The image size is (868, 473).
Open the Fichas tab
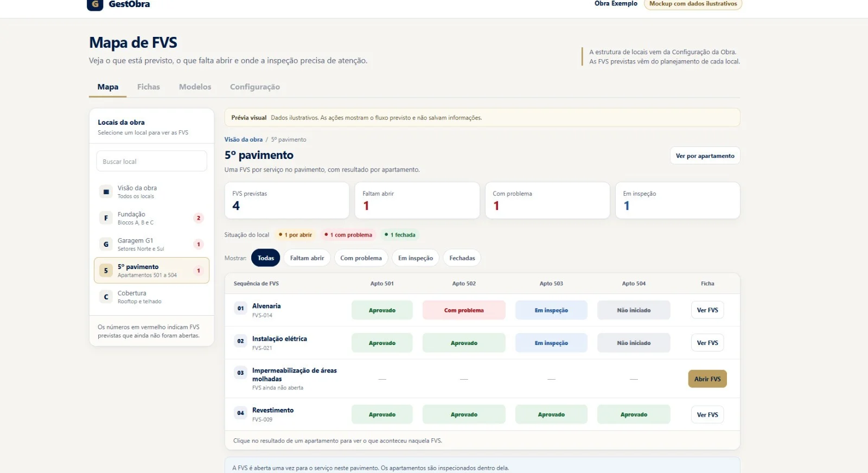click(x=149, y=87)
